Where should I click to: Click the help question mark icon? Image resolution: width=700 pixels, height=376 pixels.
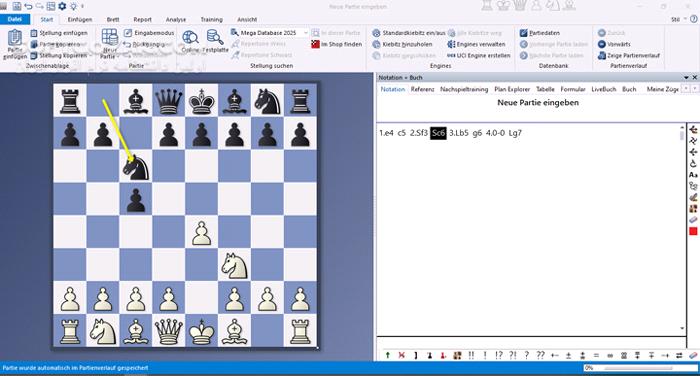694,19
